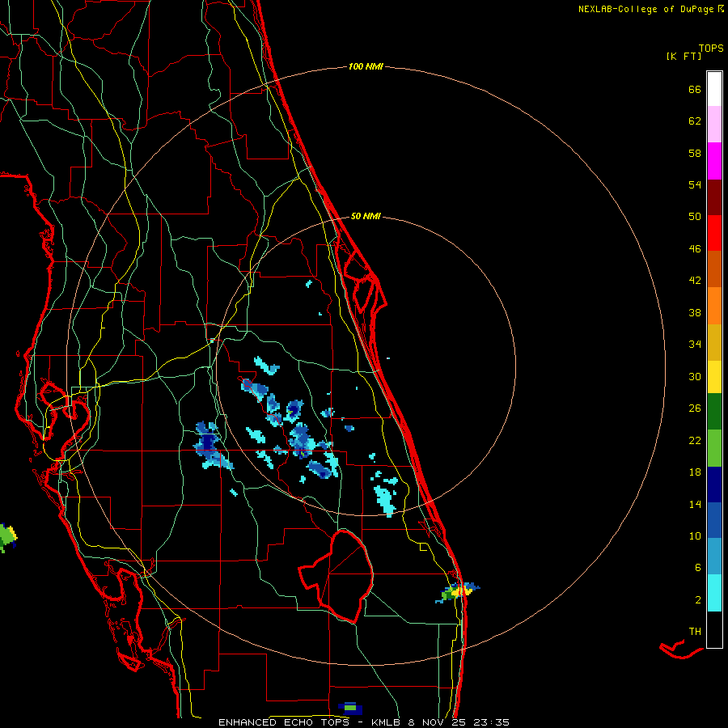
Task: Click the legend value 46
Action: [695, 249]
